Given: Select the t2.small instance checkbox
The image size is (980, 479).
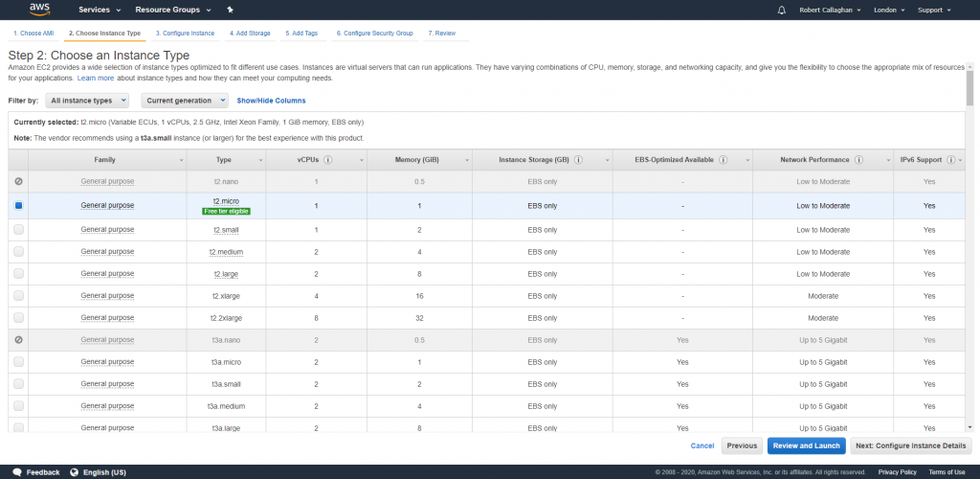Looking at the screenshot, I should click(x=19, y=230).
